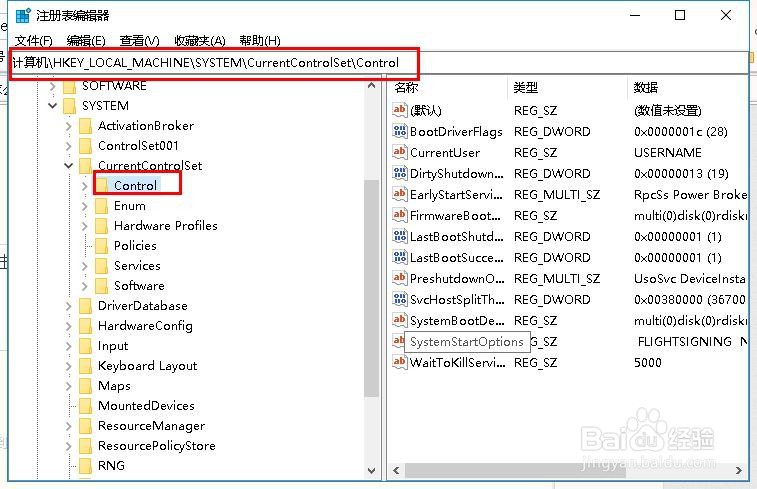Viewport: 757px width, 489px height.
Task: Click the (默认) string value icon
Action: (399, 110)
